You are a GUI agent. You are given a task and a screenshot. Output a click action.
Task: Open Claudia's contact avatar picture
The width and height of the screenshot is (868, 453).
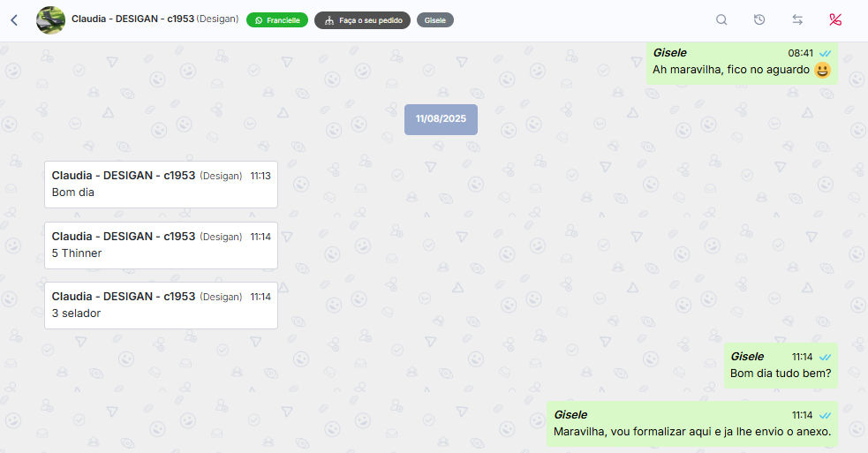click(x=50, y=20)
